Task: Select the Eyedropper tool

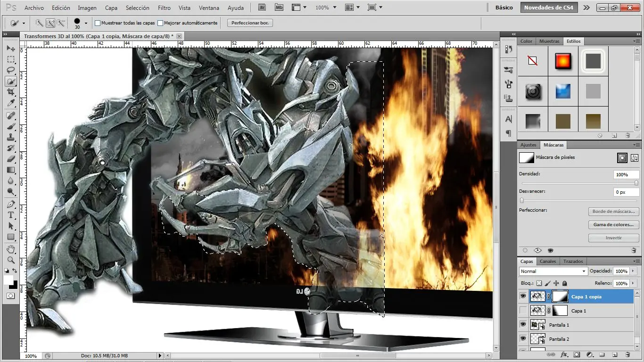Action: click(10, 103)
